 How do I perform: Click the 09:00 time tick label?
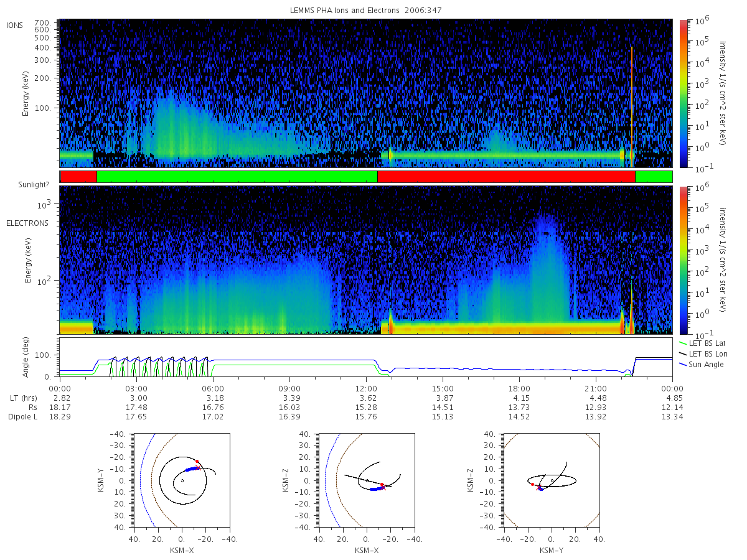coord(289,388)
